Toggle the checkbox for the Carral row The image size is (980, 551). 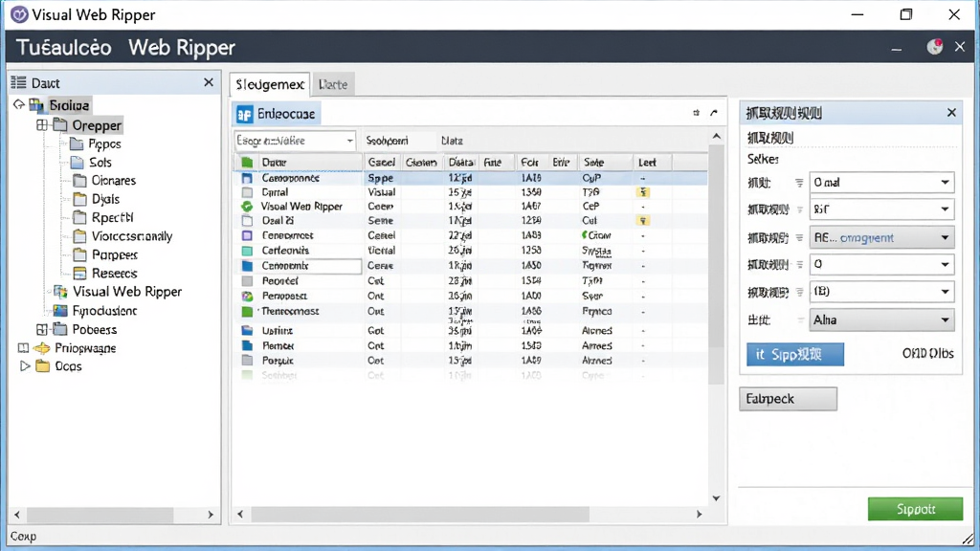pos(248,192)
